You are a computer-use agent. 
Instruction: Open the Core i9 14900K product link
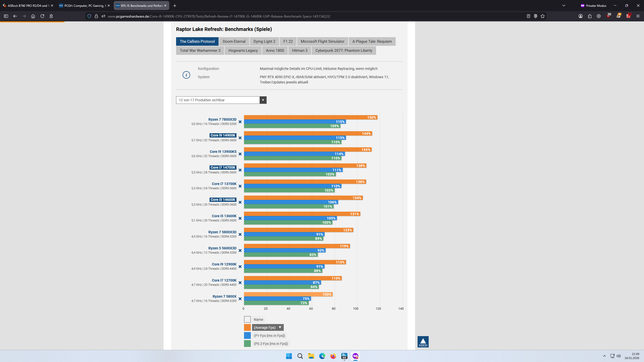pyautogui.click(x=223, y=135)
